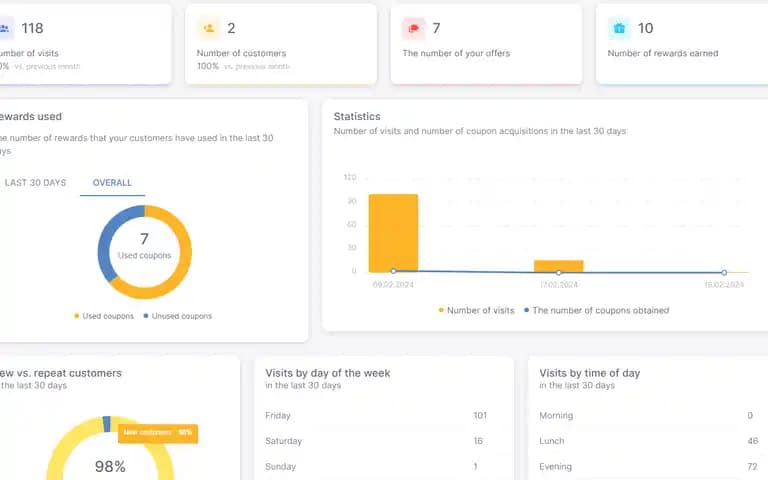This screenshot has height=480, width=768.
Task: Click the last coupon line point on right
Action: pyautogui.click(x=724, y=272)
